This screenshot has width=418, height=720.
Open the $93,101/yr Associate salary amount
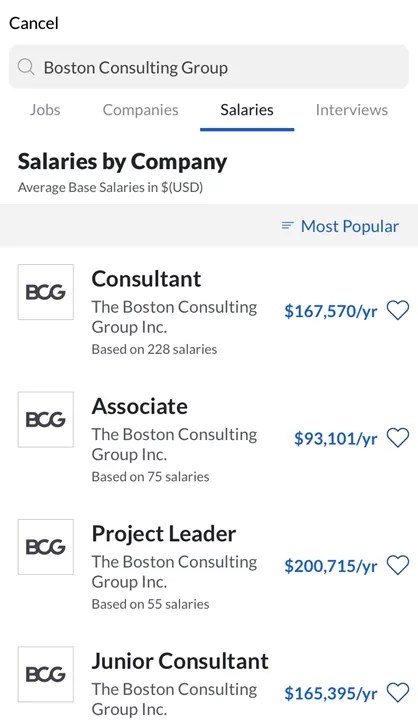tap(336, 439)
